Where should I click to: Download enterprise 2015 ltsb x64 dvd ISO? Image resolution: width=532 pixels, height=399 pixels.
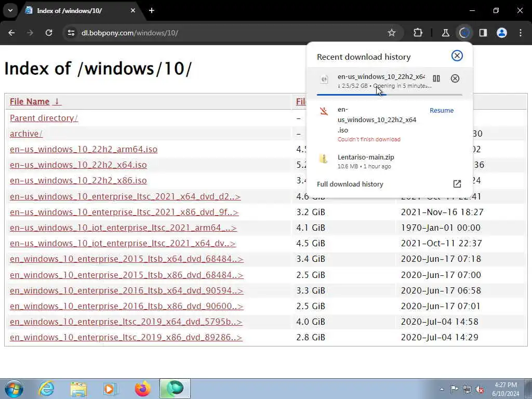(x=127, y=259)
